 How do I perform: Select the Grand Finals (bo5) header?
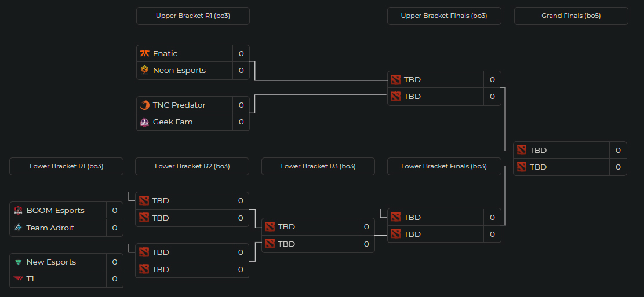click(x=571, y=16)
